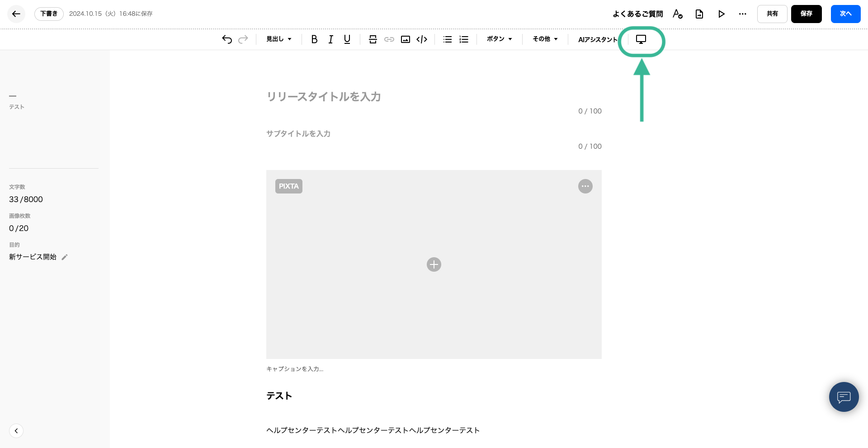Insert an image using the toolbar icon
The height and width of the screenshot is (448, 868).
click(406, 39)
